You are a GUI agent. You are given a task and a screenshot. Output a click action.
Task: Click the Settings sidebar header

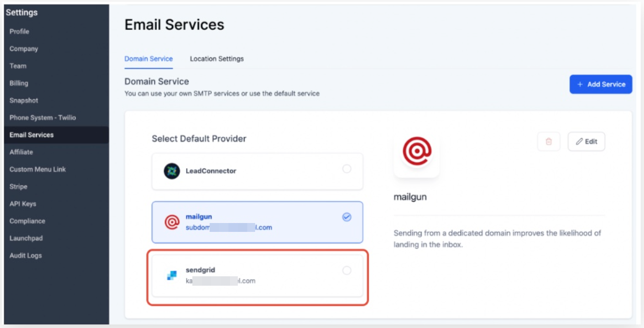click(x=21, y=13)
